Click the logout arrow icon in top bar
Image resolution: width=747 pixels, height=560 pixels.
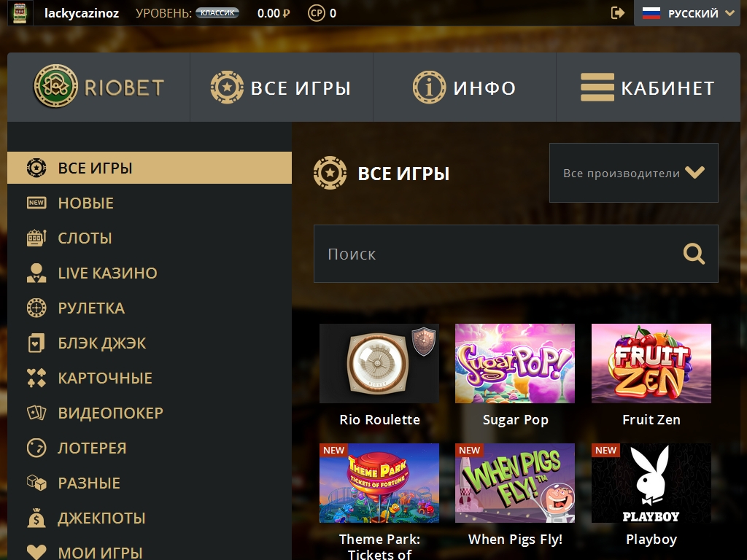(617, 13)
